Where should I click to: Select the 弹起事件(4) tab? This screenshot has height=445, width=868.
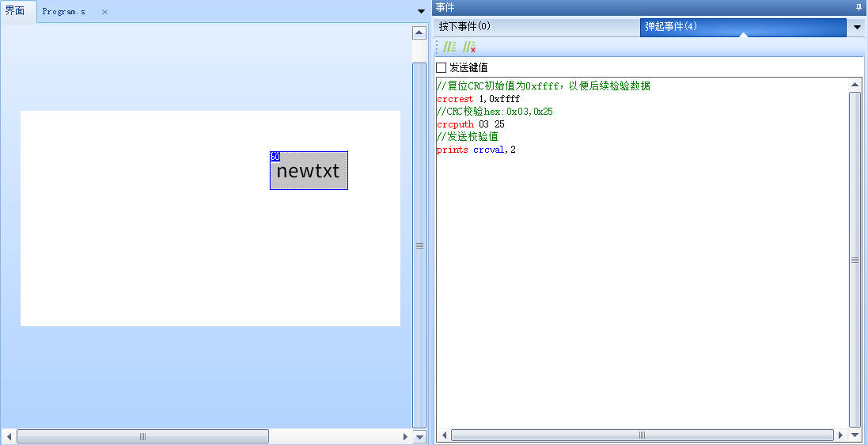point(671,26)
